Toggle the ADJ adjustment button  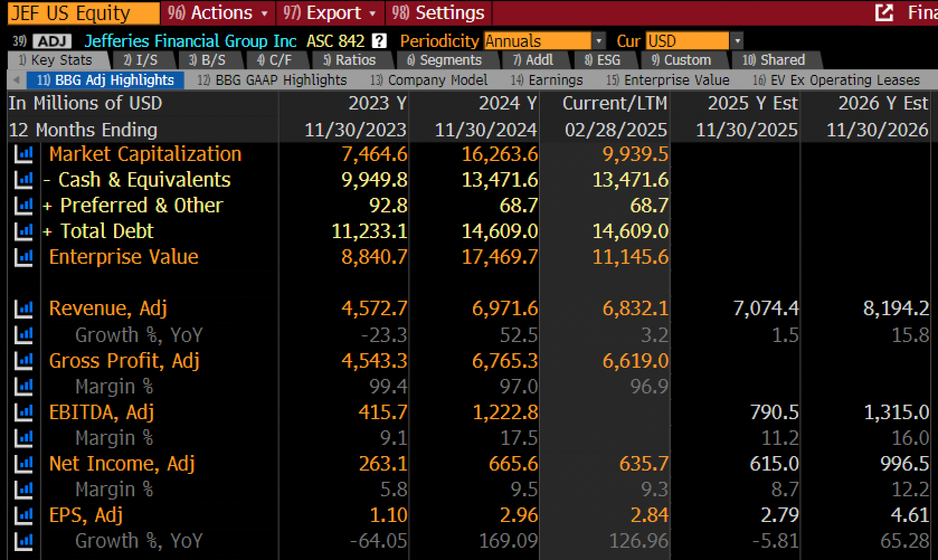tap(52, 41)
